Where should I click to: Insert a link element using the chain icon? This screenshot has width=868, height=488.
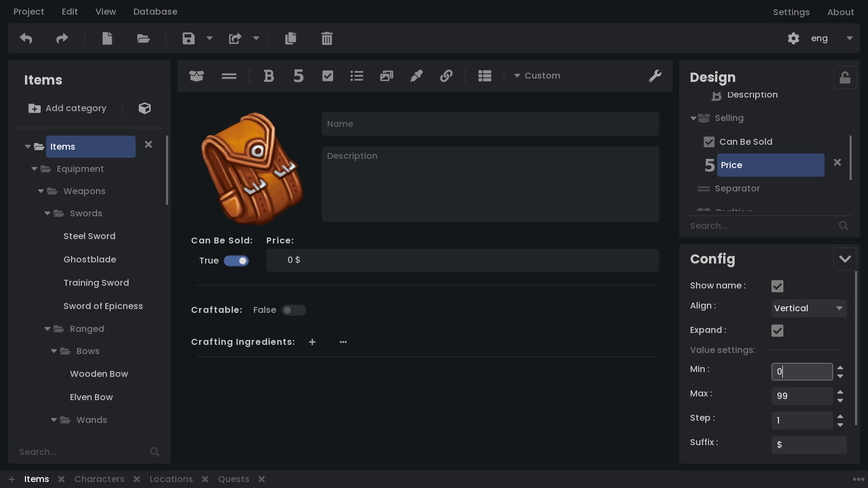[446, 76]
